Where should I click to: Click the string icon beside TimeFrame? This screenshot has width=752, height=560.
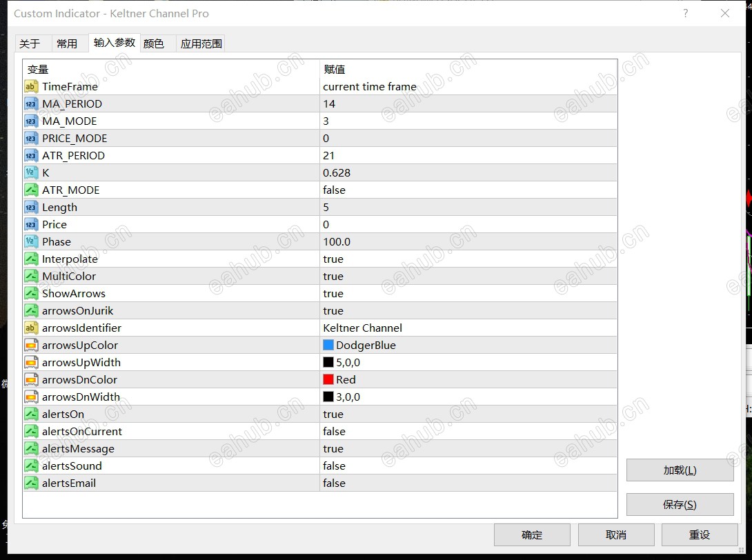click(x=30, y=86)
